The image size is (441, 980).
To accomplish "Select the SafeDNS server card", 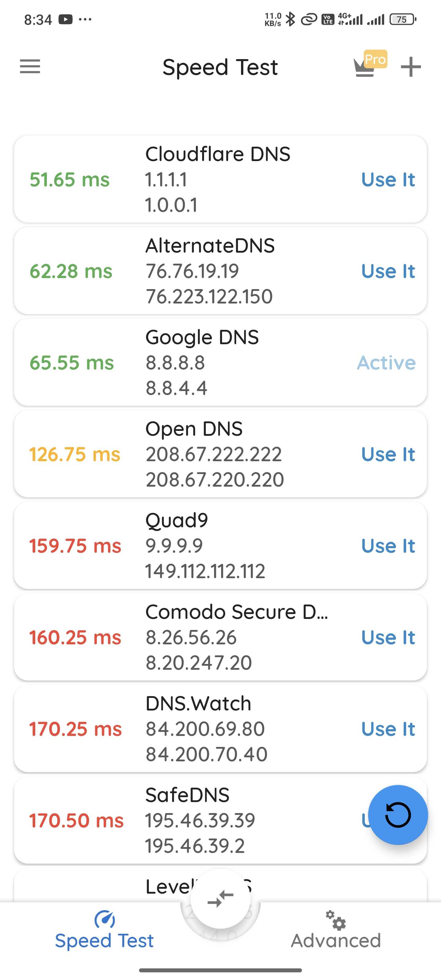I will pyautogui.click(x=220, y=820).
